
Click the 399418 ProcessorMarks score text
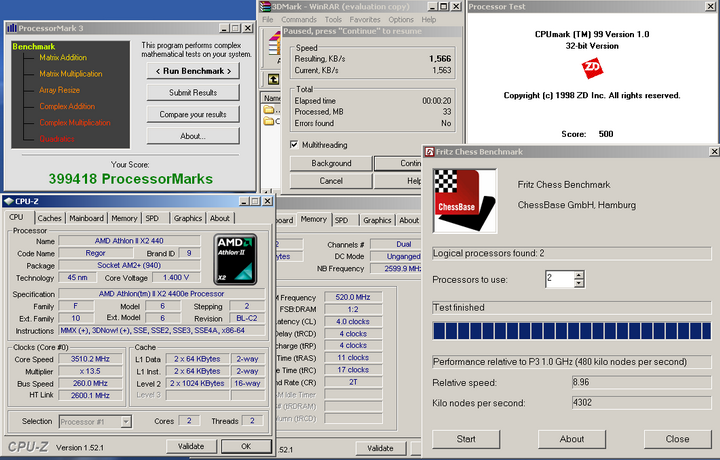(131, 179)
